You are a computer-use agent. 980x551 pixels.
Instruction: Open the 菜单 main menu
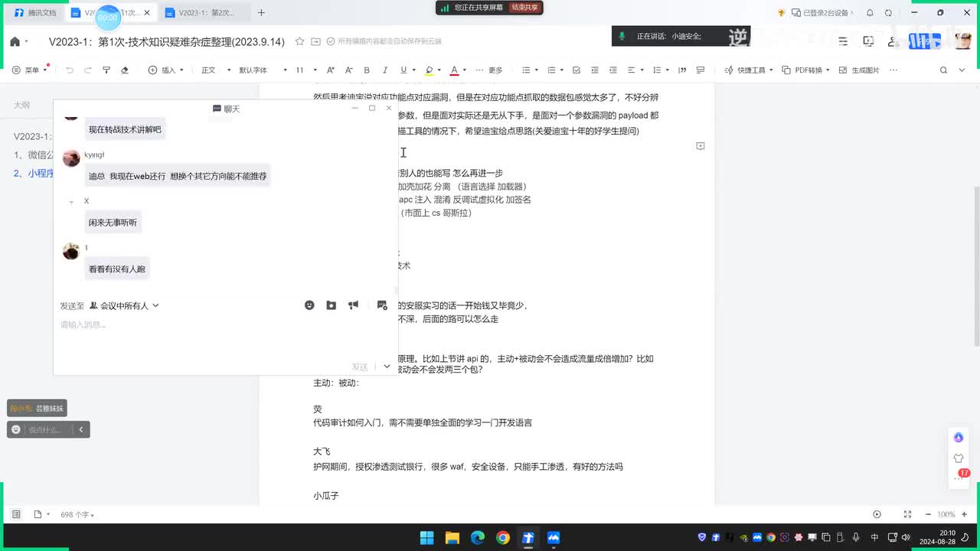pyautogui.click(x=31, y=70)
